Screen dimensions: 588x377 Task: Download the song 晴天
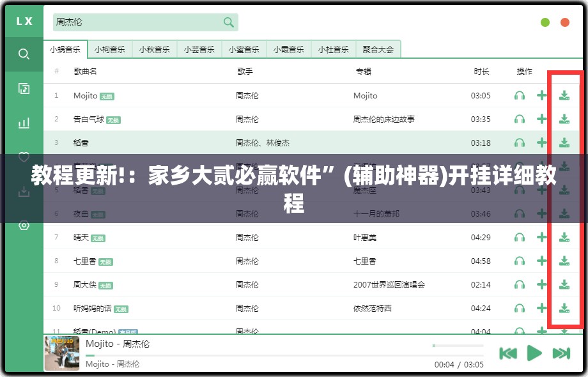click(564, 237)
